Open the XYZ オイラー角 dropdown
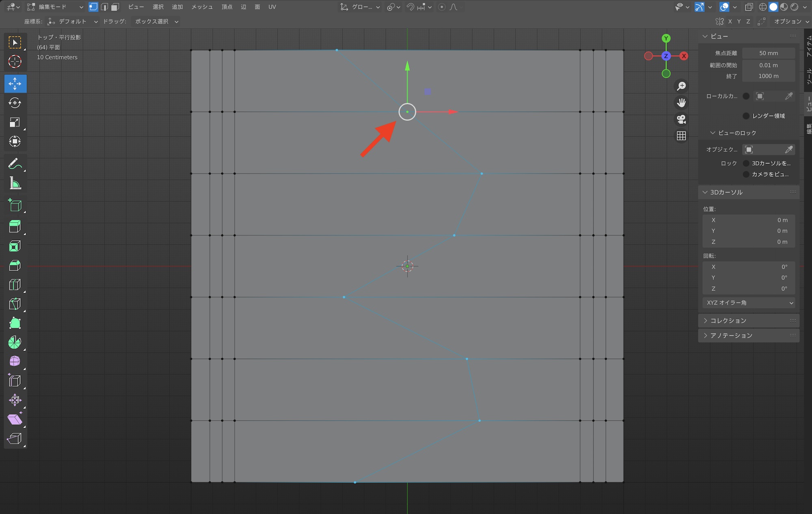Image resolution: width=812 pixels, height=514 pixels. (x=748, y=303)
